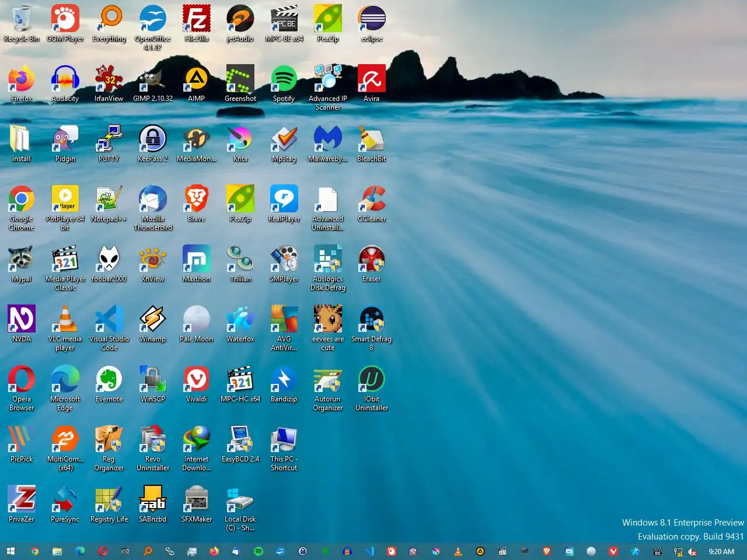Click the File Explorer taskbar icon
747x560 pixels.
57,551
